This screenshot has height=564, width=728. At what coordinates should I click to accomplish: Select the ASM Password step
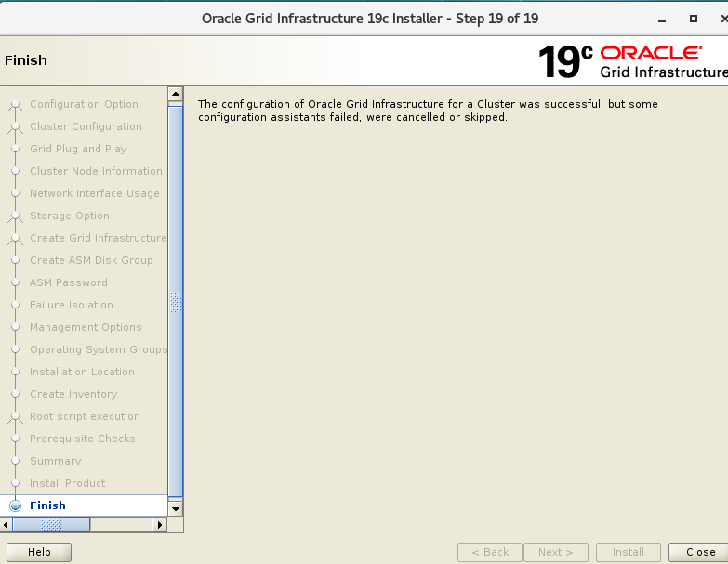coord(68,282)
